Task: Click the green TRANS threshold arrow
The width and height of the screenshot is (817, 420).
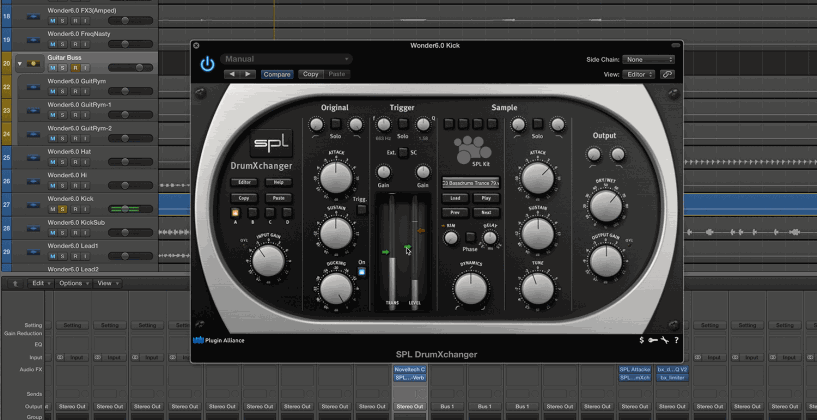Action: (x=386, y=252)
